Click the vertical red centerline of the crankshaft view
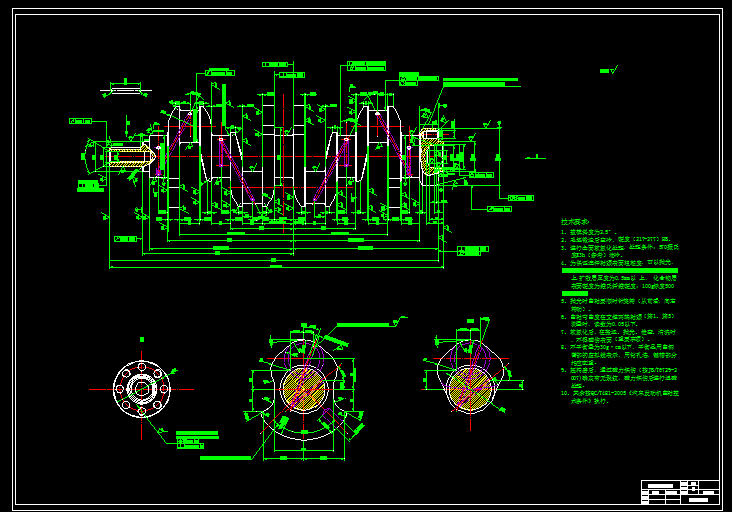This screenshot has width=732, height=512. pyautogui.click(x=283, y=163)
